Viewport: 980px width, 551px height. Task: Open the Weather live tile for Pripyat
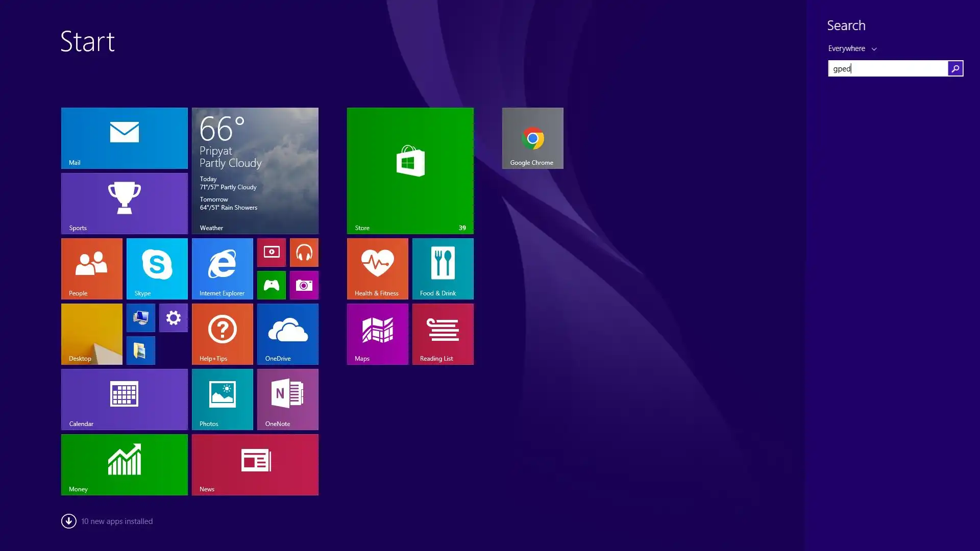(255, 170)
